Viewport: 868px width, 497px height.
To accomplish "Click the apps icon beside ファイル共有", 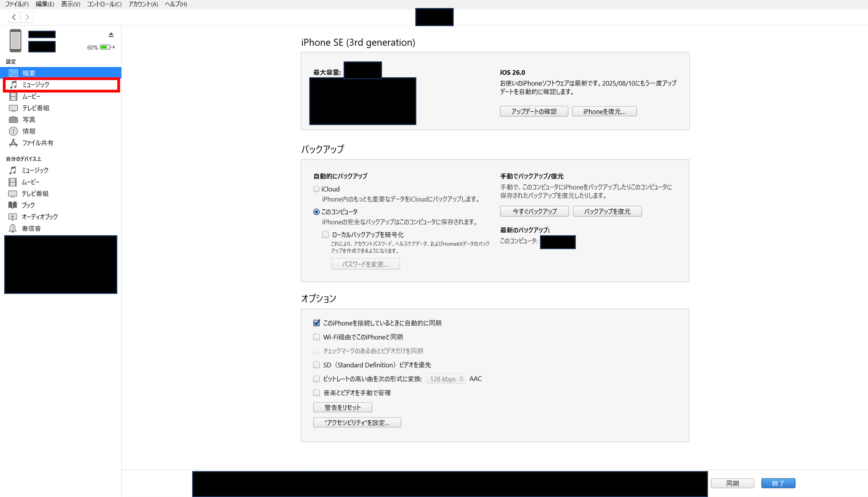I will [13, 143].
